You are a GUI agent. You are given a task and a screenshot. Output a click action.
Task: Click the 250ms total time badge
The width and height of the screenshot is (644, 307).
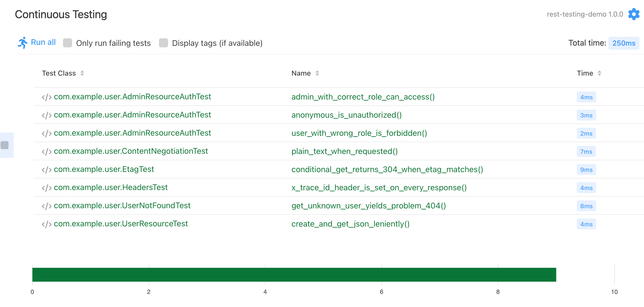(624, 43)
